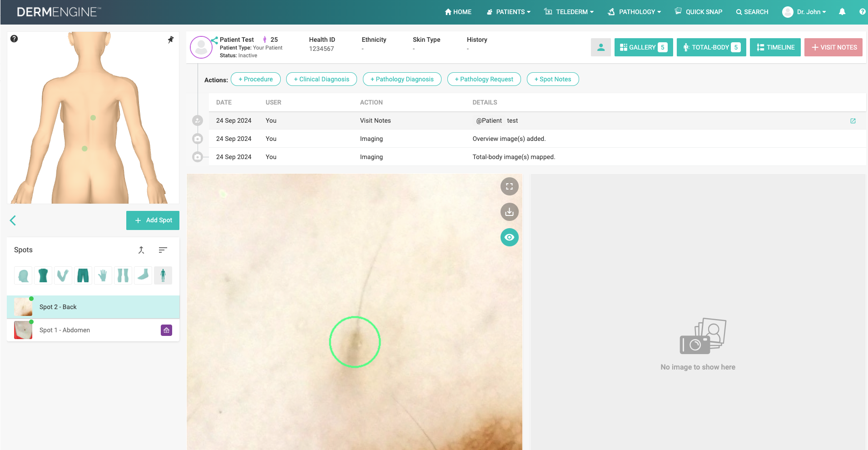This screenshot has width=868, height=450.
Task: Open the patient profile icon button
Action: (x=600, y=47)
